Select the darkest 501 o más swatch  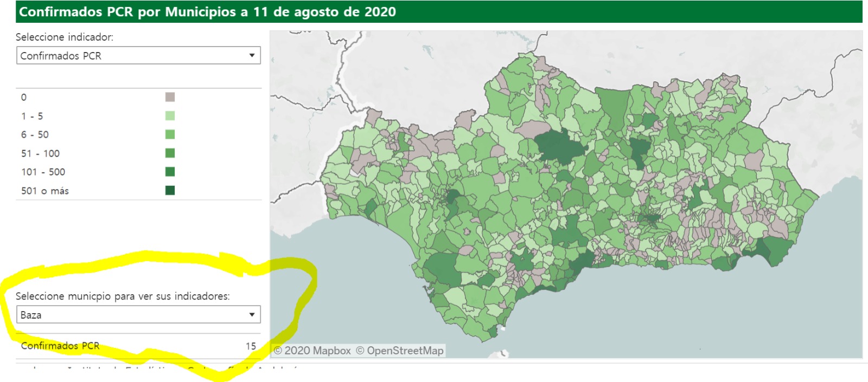[x=170, y=191]
